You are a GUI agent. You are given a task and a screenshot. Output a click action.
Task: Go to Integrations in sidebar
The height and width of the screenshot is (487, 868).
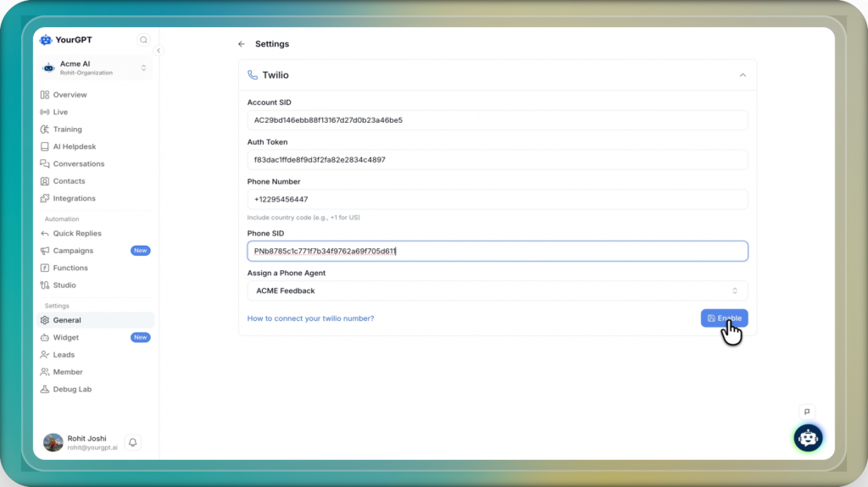pyautogui.click(x=74, y=198)
